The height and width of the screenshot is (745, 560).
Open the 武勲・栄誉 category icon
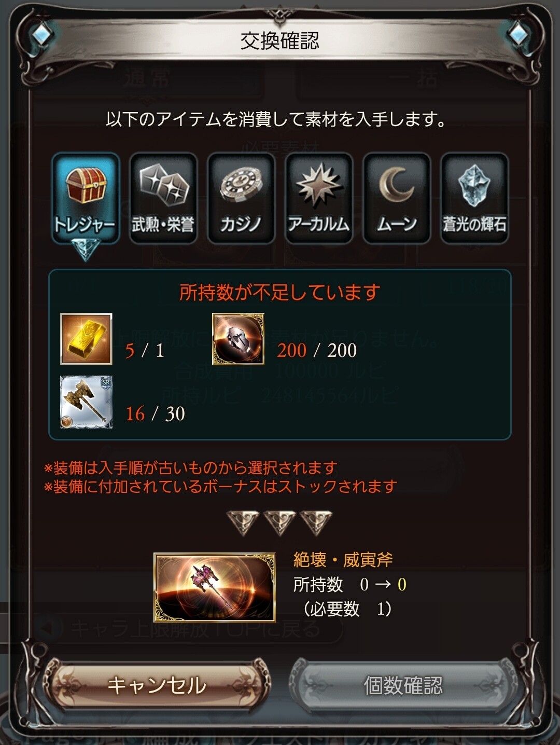(x=163, y=198)
